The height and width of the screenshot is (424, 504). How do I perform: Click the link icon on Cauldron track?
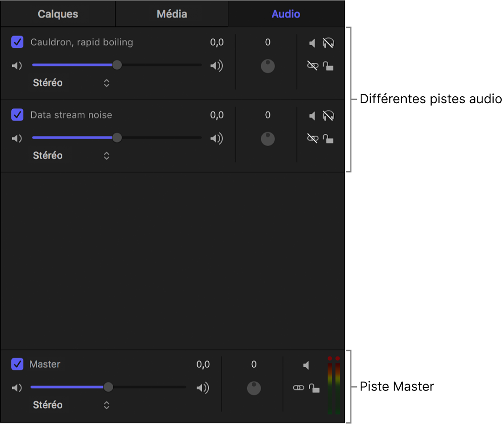pyautogui.click(x=312, y=66)
